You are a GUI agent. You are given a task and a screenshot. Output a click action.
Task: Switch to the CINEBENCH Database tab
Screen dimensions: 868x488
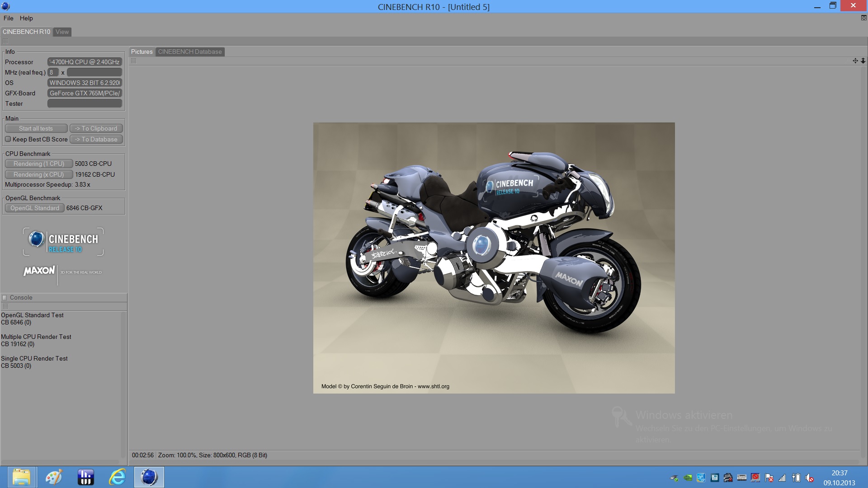[x=190, y=52]
